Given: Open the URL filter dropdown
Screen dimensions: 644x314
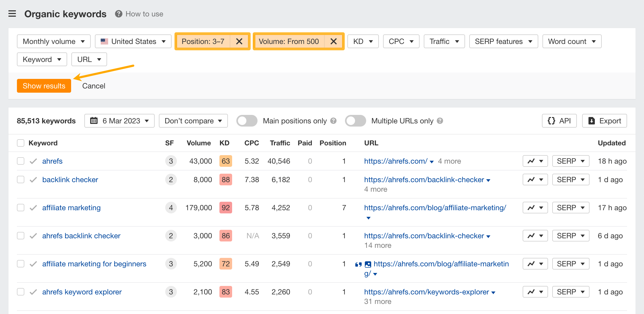Looking at the screenshot, I should coord(89,59).
